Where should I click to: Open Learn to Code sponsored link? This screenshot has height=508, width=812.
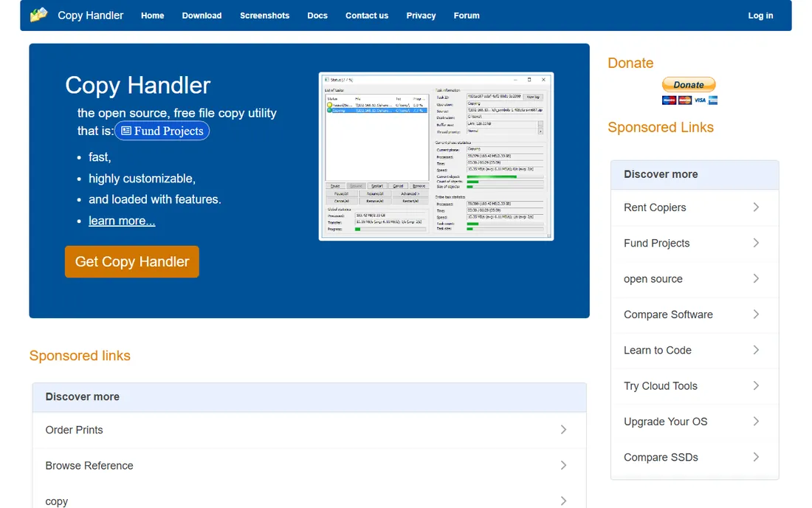tap(695, 351)
